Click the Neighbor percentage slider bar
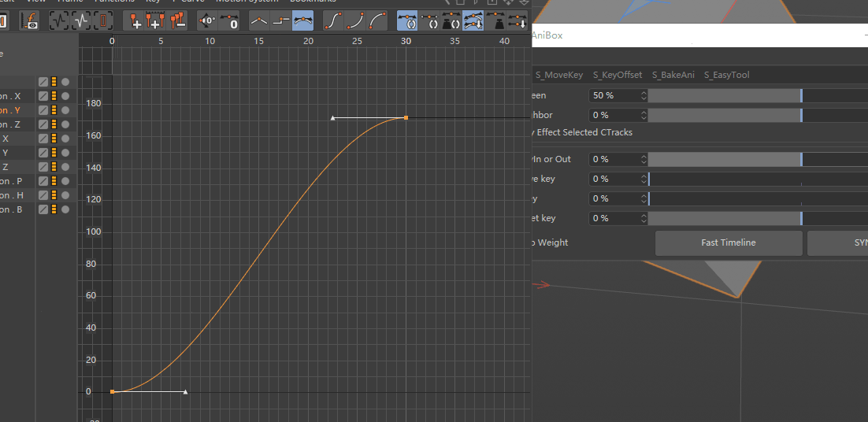Image resolution: width=868 pixels, height=422 pixels. click(724, 115)
